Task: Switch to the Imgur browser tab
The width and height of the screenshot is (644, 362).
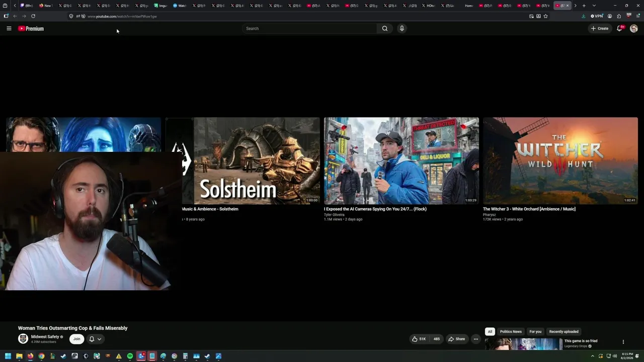Action: [160, 6]
